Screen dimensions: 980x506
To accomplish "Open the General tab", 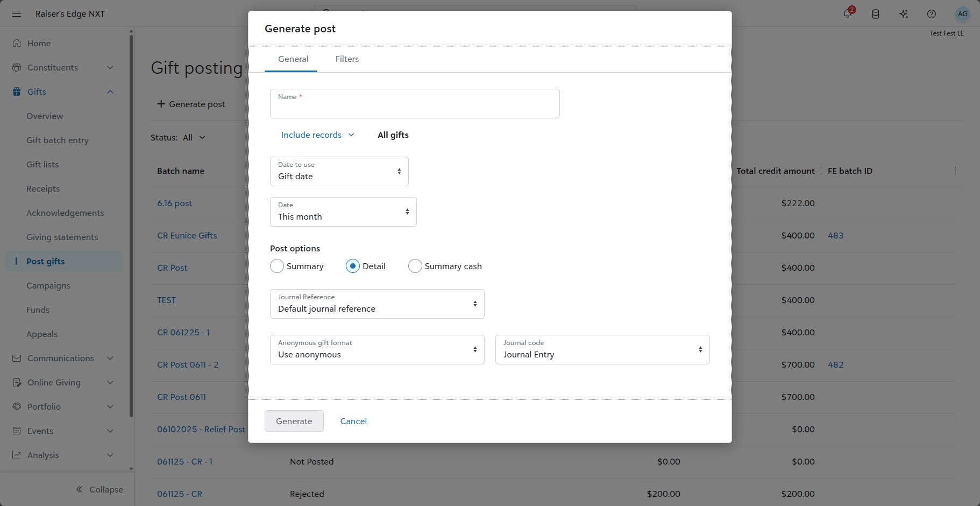I will (x=293, y=59).
